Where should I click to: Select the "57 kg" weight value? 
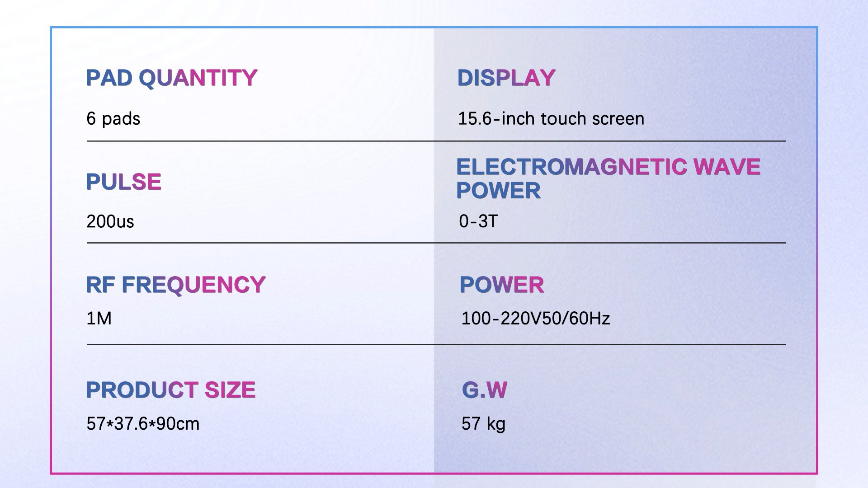coord(483,424)
